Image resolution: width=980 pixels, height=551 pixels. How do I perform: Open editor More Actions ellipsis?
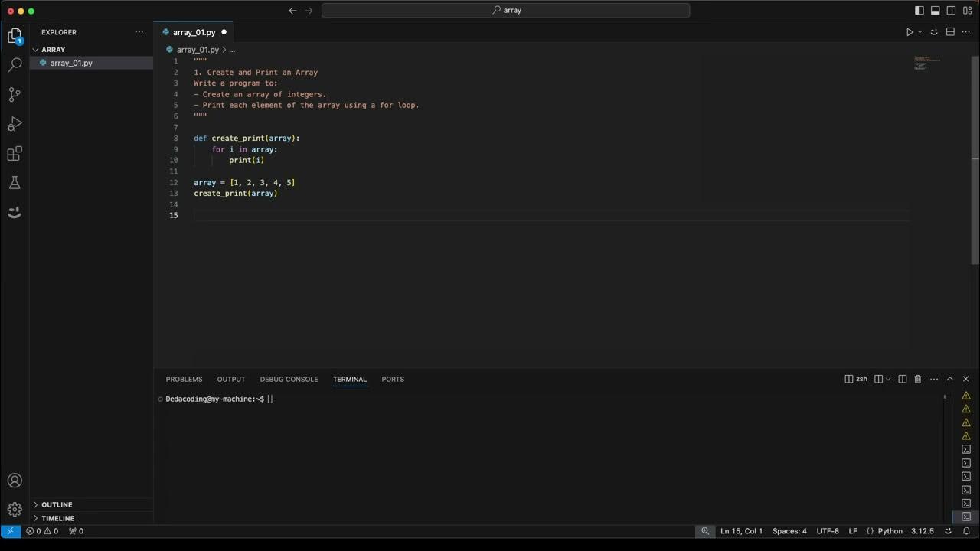point(966,32)
